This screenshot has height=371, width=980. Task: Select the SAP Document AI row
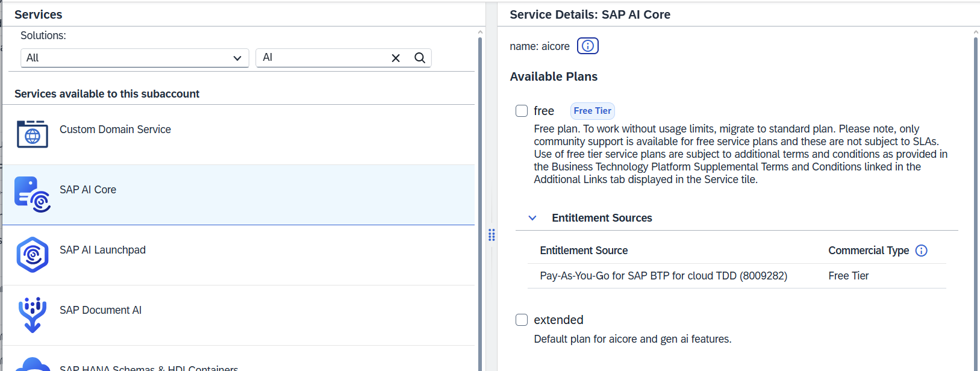(239, 316)
